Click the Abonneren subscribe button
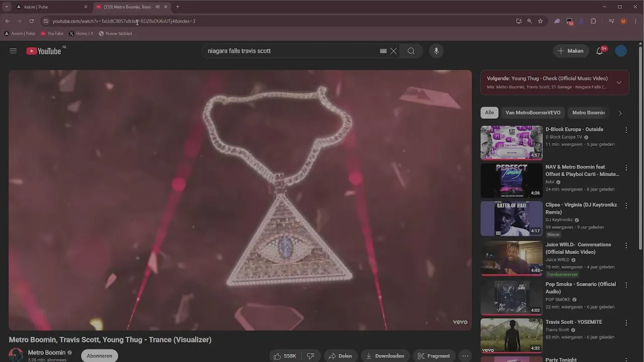 99,356
